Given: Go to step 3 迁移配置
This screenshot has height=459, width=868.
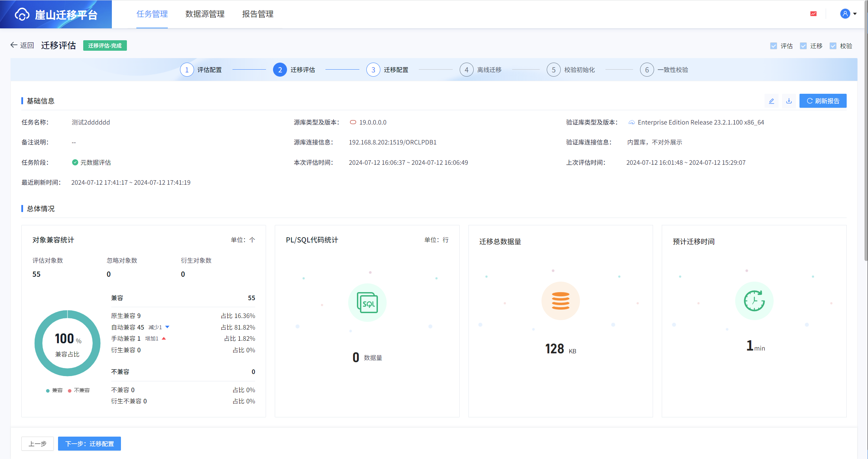Looking at the screenshot, I should [x=373, y=70].
